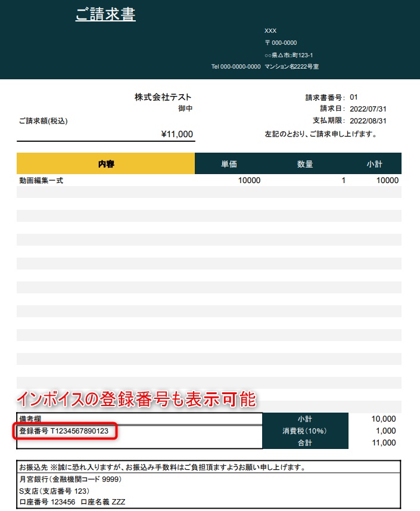Click the ご請求額(税込) label
Screen dimensions: 420x511
43,121
